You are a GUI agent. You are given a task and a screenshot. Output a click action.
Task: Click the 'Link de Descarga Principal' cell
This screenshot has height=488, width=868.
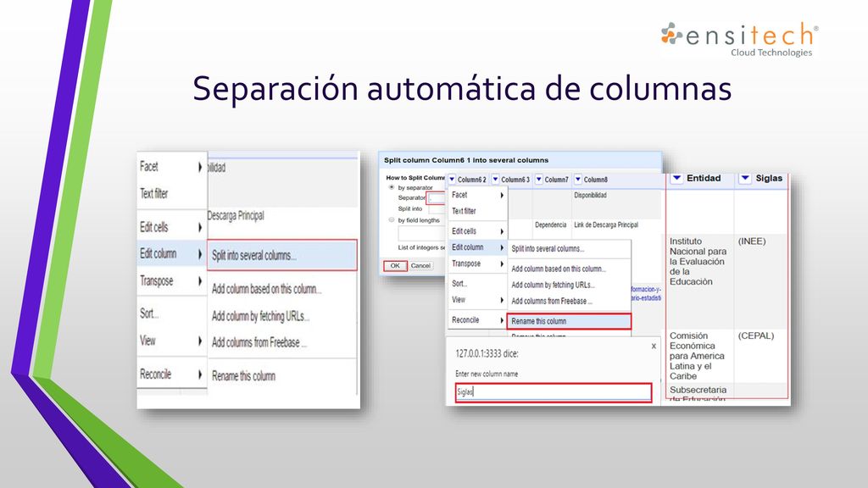[606, 225]
